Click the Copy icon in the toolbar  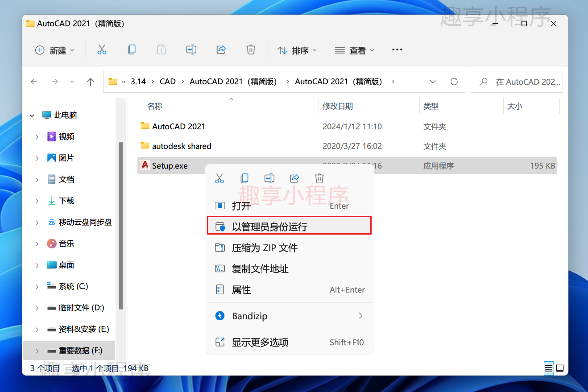132,50
